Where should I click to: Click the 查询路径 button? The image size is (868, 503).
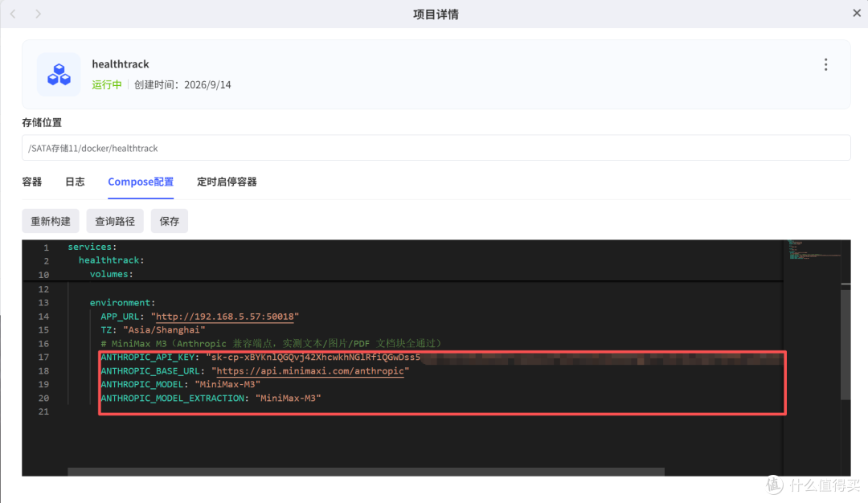coord(115,221)
